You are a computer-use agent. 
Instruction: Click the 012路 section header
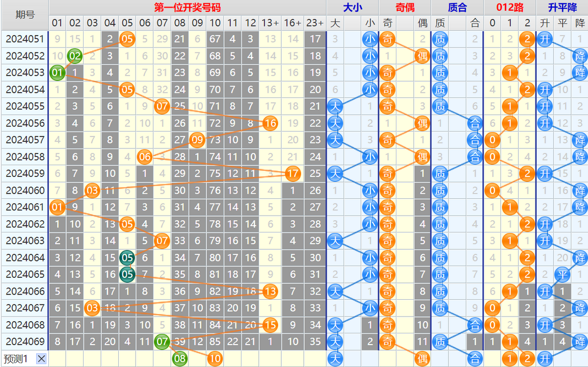(510, 8)
